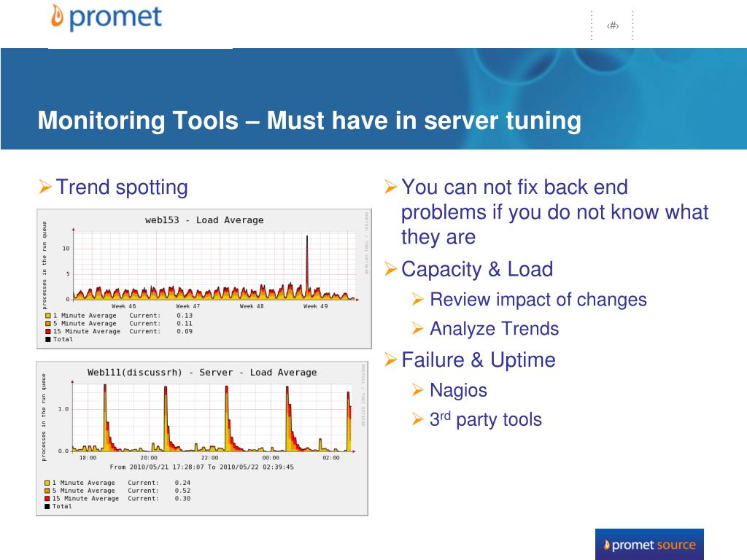Open the web153 Load Average graph
The image size is (747, 560).
204,279
